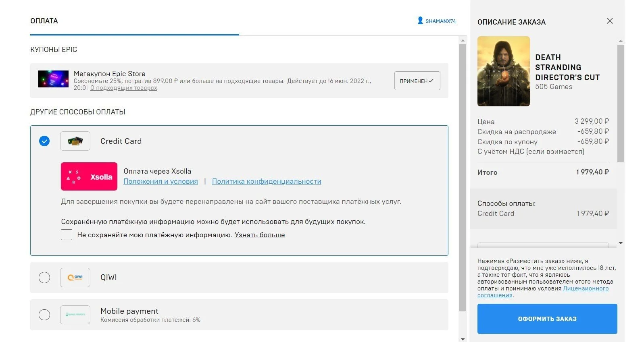Click the '505 Games' publisher text
This screenshot has width=644, height=342.
(x=554, y=87)
